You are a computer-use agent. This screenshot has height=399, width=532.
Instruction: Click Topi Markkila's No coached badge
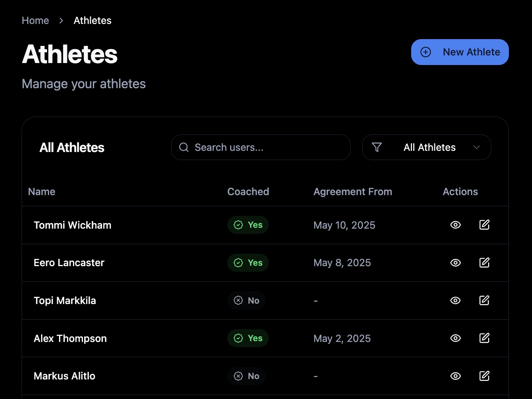point(246,300)
